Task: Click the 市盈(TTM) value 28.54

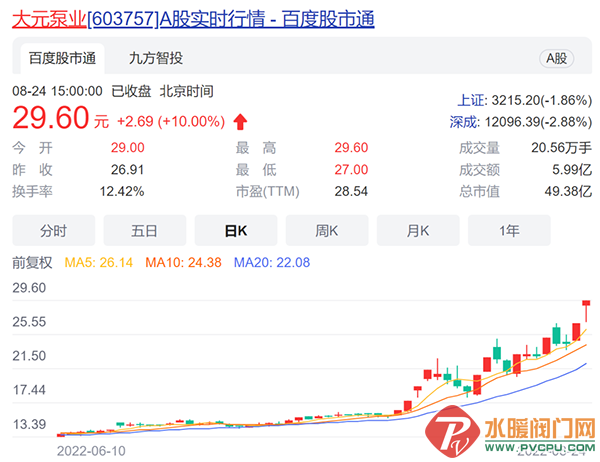Action: [351, 191]
